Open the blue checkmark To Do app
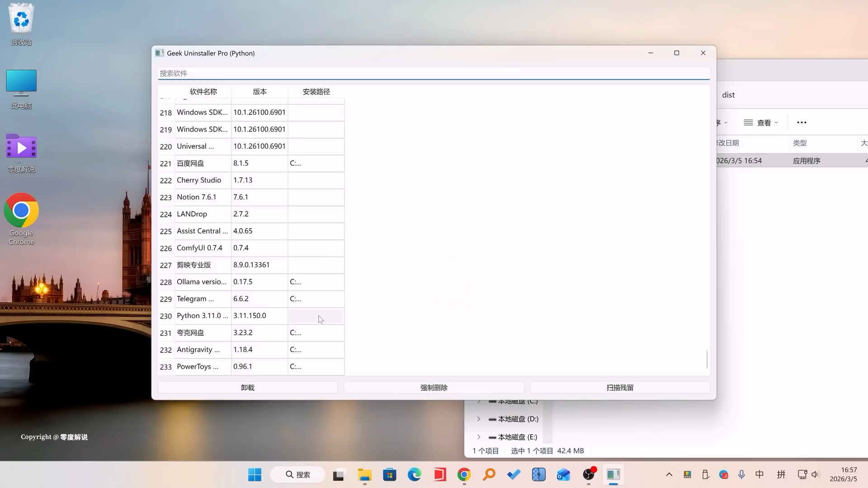 [514, 475]
